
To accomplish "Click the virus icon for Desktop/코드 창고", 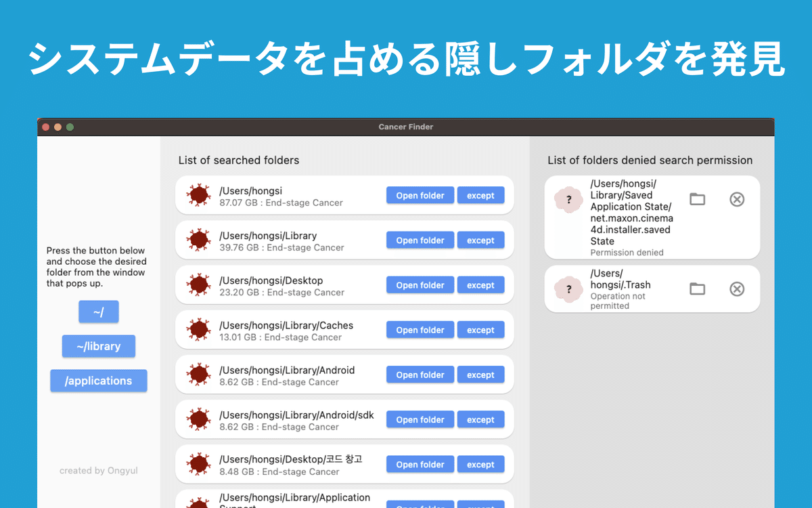I will 199,464.
